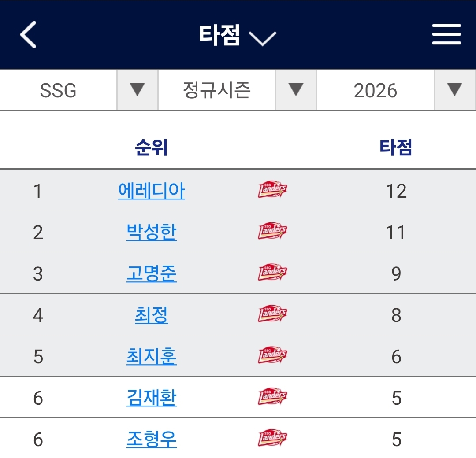Image resolution: width=476 pixels, height=458 pixels.
Task: Open player 고명준's profile link
Action: (152, 273)
